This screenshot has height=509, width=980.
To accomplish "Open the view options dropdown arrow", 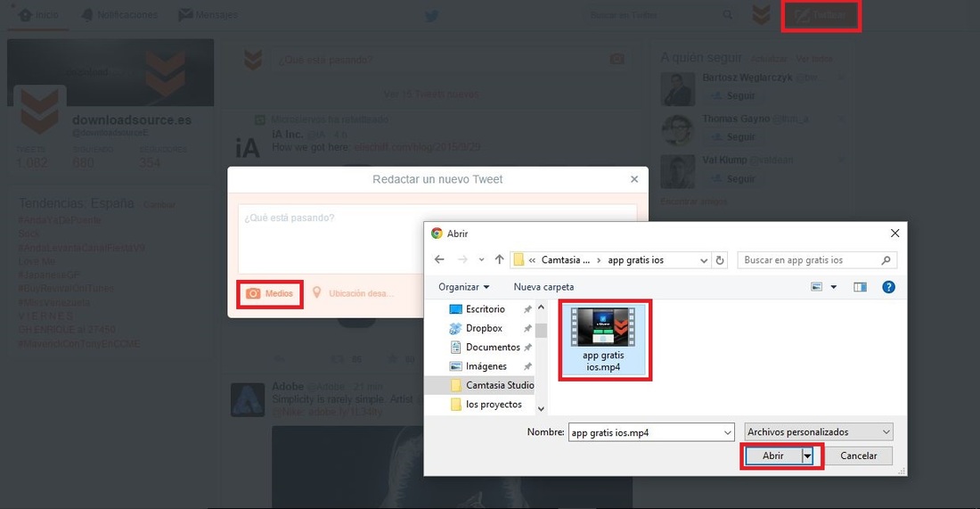I will [x=833, y=287].
